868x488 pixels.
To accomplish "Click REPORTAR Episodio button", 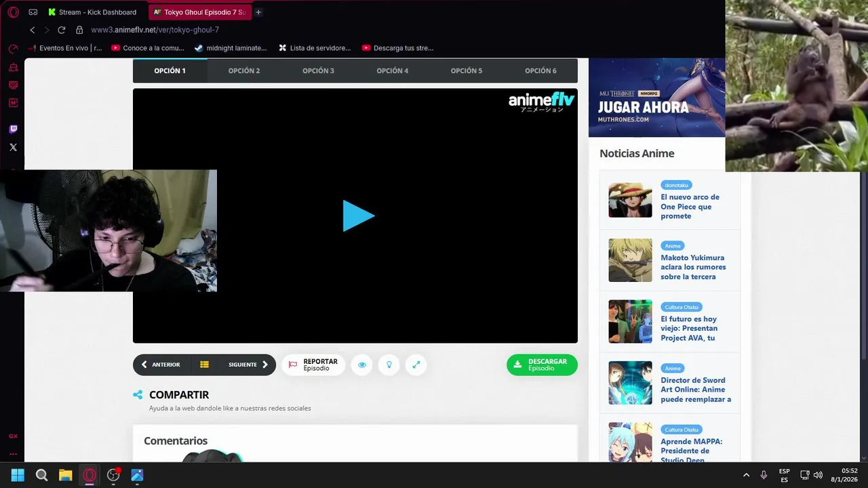I will pyautogui.click(x=313, y=365).
